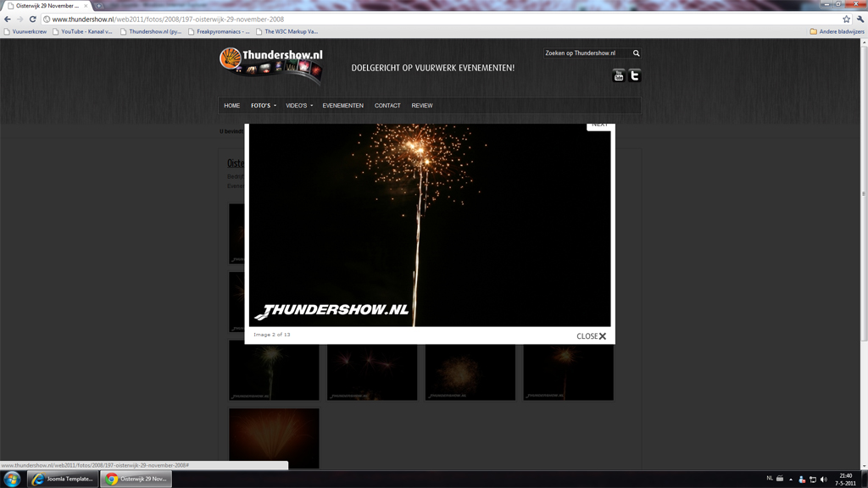The width and height of the screenshot is (868, 488).
Task: Open the EVENEMENTEN menu item
Action: click(x=343, y=106)
